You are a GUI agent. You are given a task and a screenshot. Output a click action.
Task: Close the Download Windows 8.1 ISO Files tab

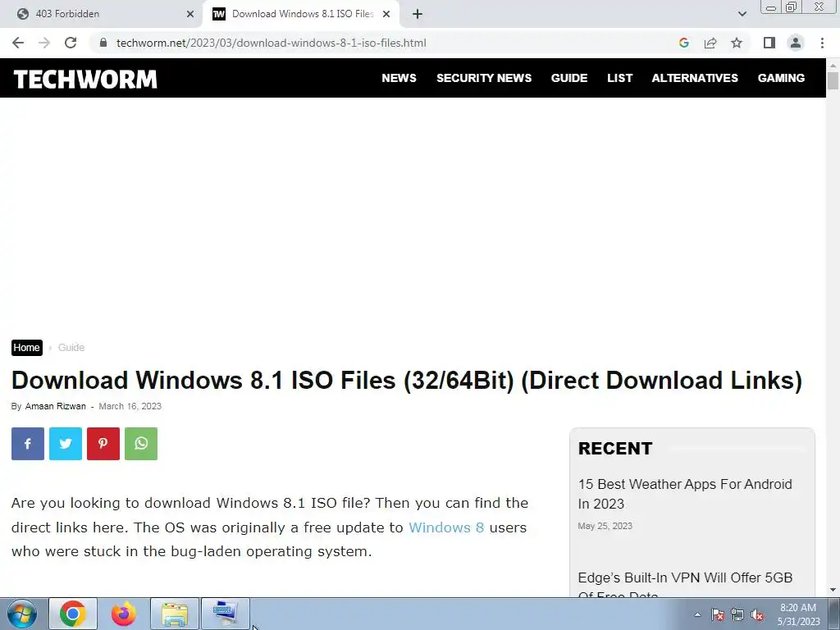[386, 15]
